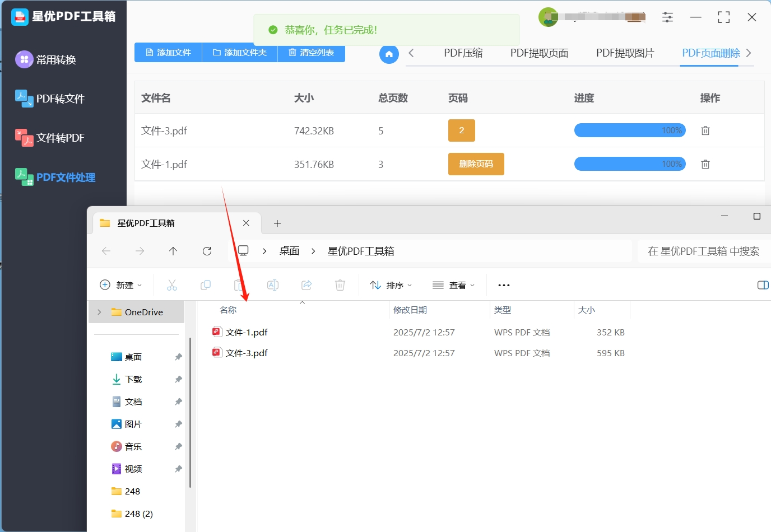Expand chevron after 桌面 breadcrumb

point(313,251)
